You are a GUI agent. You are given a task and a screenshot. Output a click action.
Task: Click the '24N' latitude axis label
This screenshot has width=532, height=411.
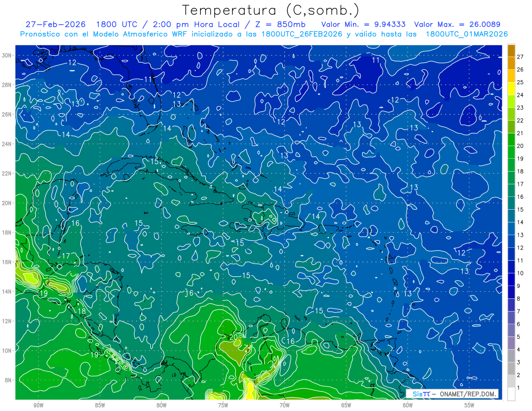(x=8, y=144)
